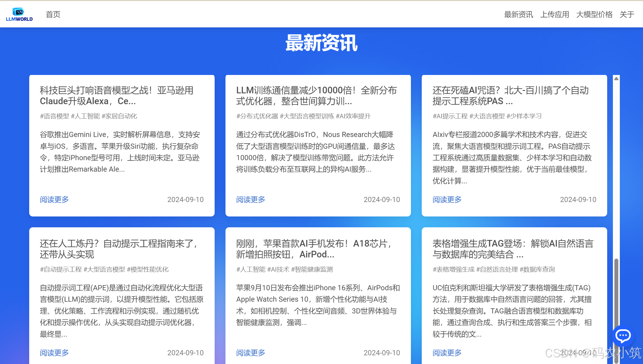Click the #分布式优化器 tag
The height and width of the screenshot is (364, 643).
(x=257, y=116)
